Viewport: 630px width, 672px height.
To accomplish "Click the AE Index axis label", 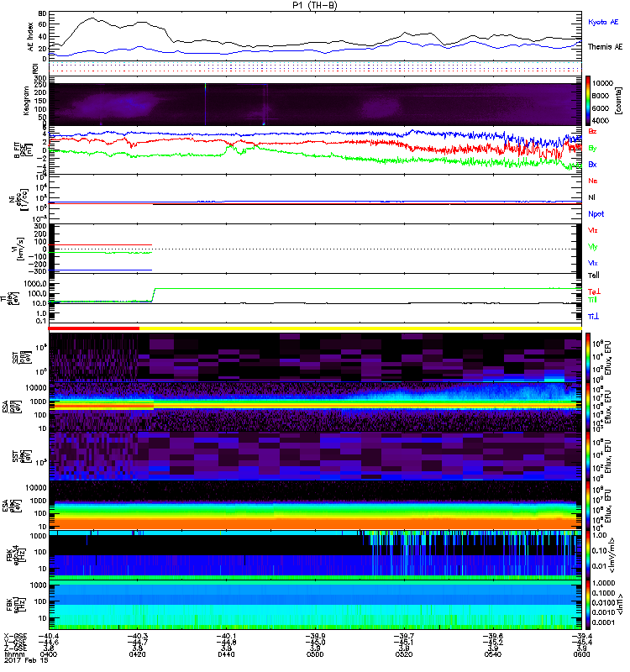I will (30, 37).
